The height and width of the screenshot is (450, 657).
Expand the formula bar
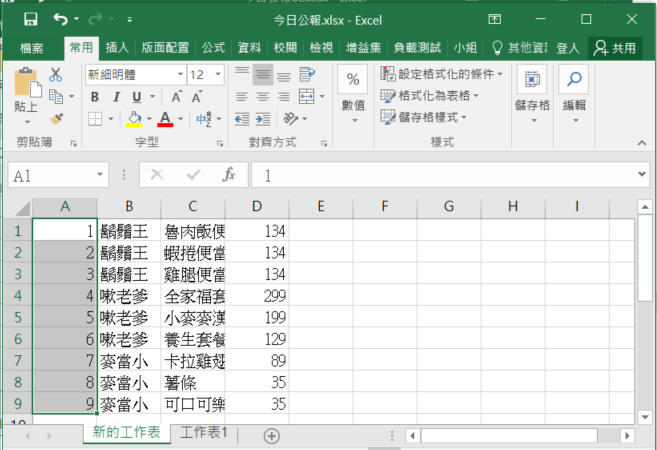pos(641,174)
